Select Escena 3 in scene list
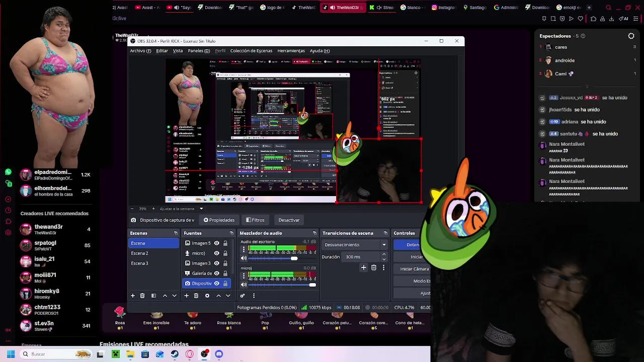This screenshot has height=362, width=644. click(153, 263)
